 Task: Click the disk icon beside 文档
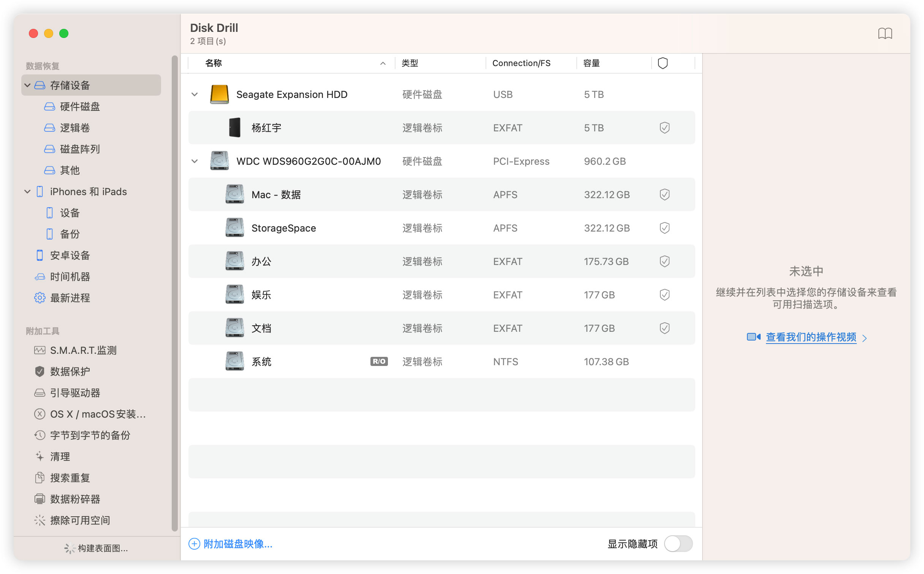pyautogui.click(x=234, y=328)
